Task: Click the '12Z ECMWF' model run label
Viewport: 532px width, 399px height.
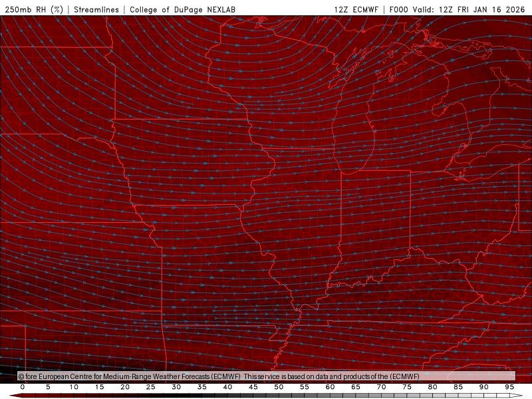Action: tap(356, 9)
